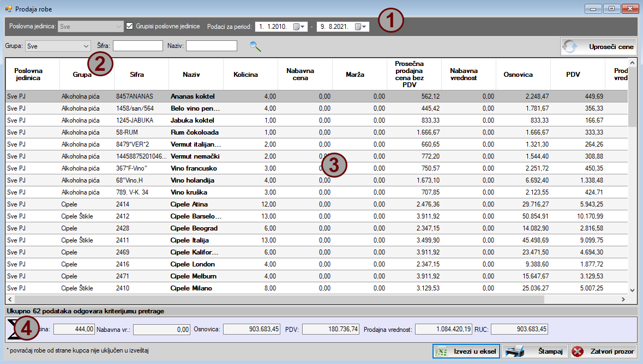Open end date calendar picker

360,27
